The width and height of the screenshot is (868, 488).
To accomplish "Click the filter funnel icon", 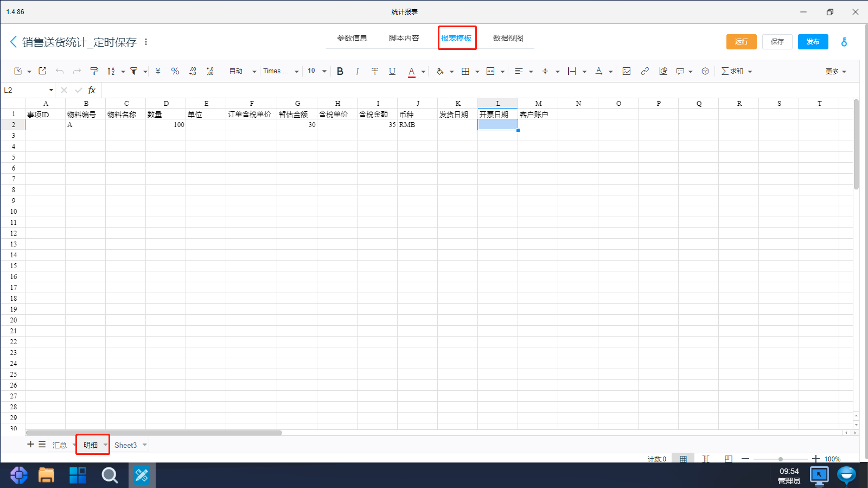I will point(133,71).
